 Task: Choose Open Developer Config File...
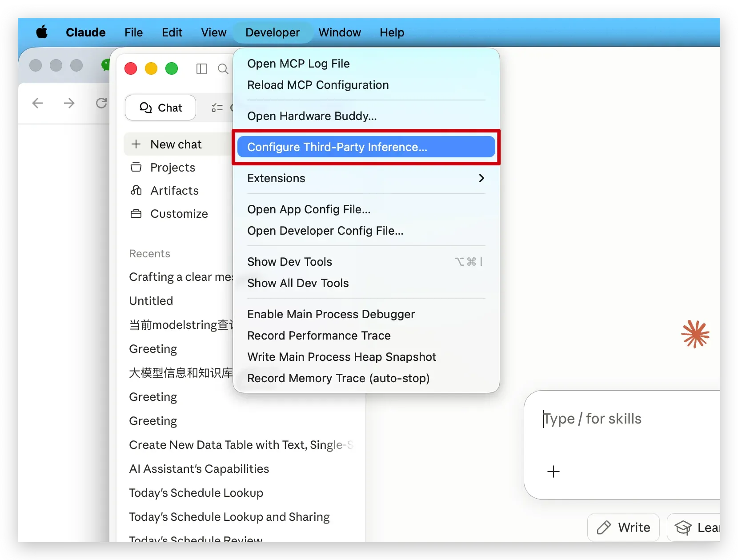tap(366, 231)
